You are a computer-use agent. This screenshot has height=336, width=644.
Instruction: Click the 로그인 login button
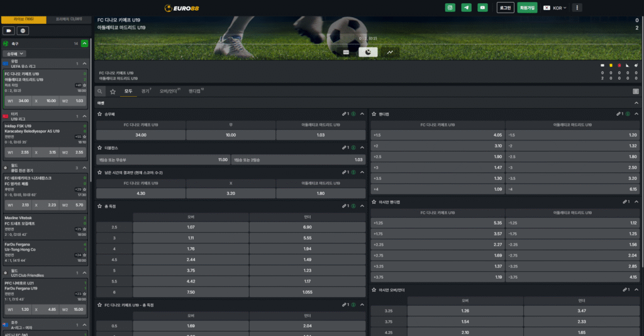click(505, 8)
